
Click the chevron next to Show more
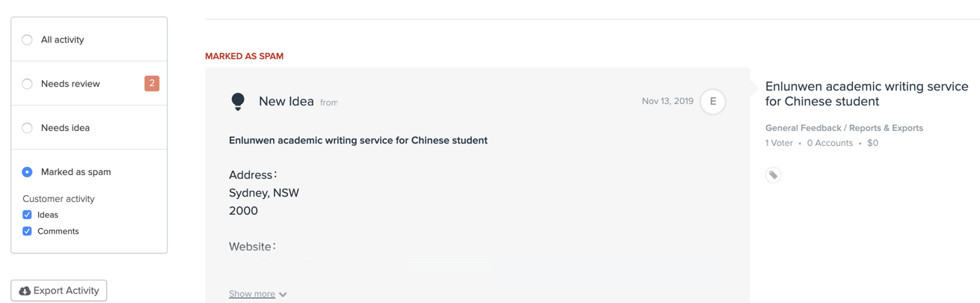point(283,295)
